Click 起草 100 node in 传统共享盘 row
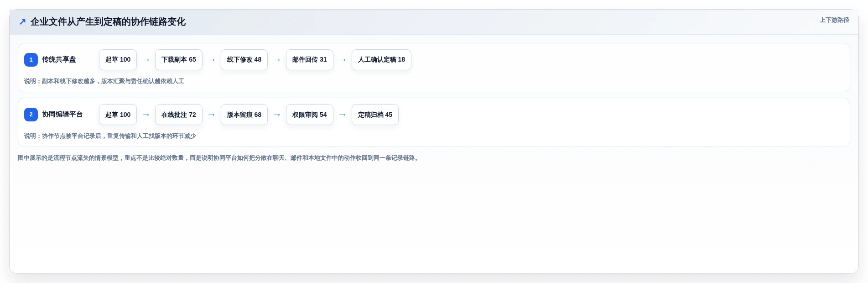 (118, 60)
